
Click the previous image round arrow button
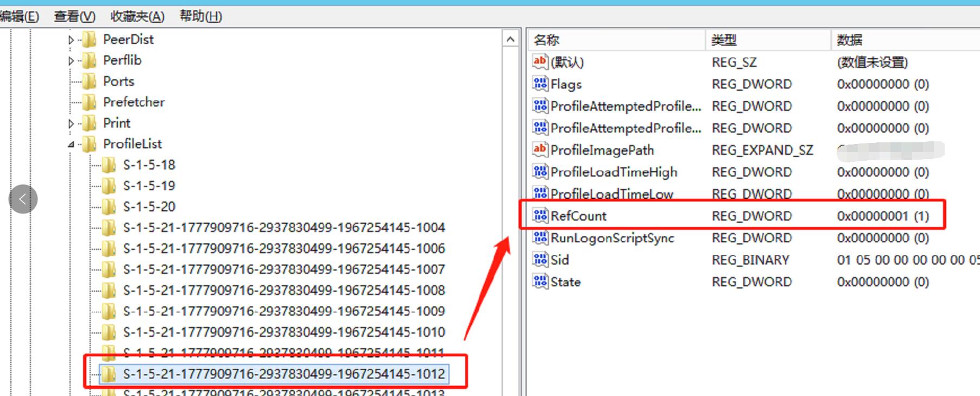pyautogui.click(x=23, y=199)
